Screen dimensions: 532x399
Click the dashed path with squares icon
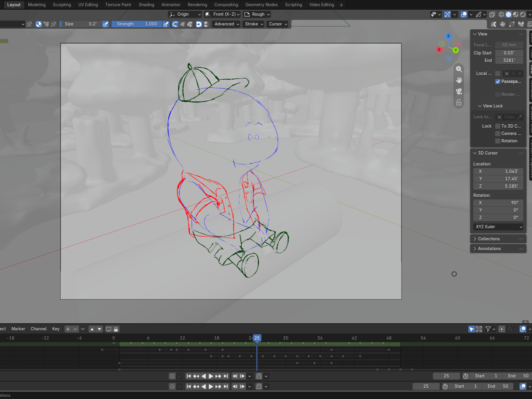[512, 24]
